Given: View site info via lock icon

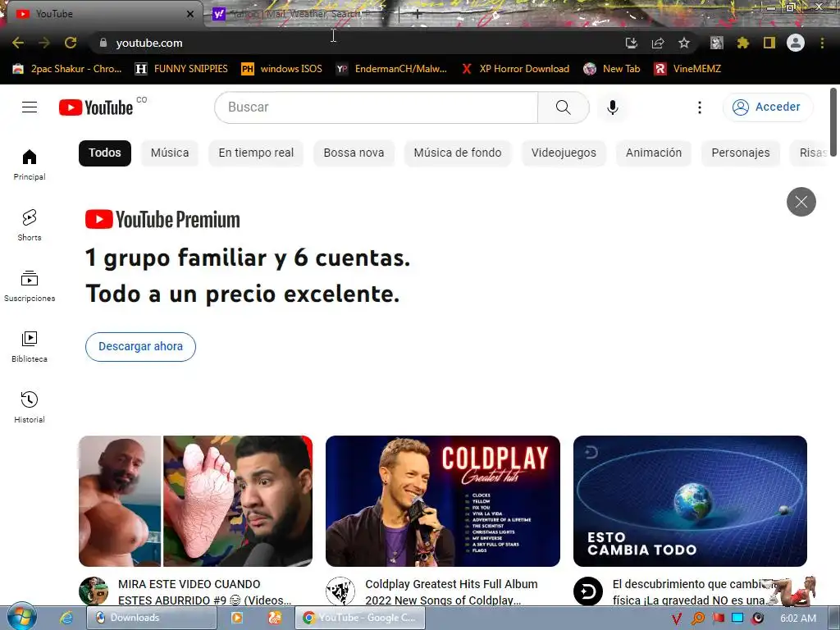Looking at the screenshot, I should tap(103, 43).
